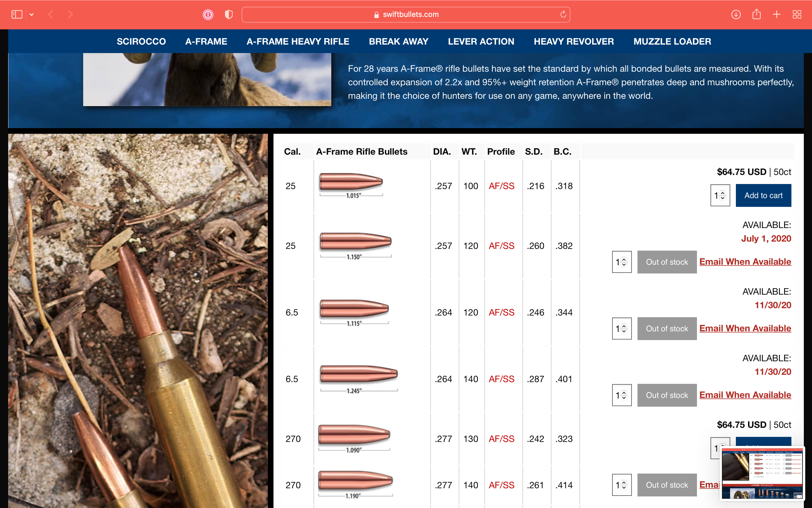Open the 1Password extension icon
The height and width of the screenshot is (508, 812).
tap(208, 14)
